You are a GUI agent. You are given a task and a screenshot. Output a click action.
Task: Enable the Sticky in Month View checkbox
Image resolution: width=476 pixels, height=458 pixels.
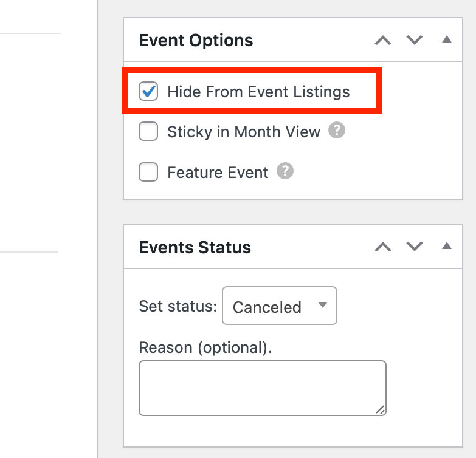tap(148, 132)
